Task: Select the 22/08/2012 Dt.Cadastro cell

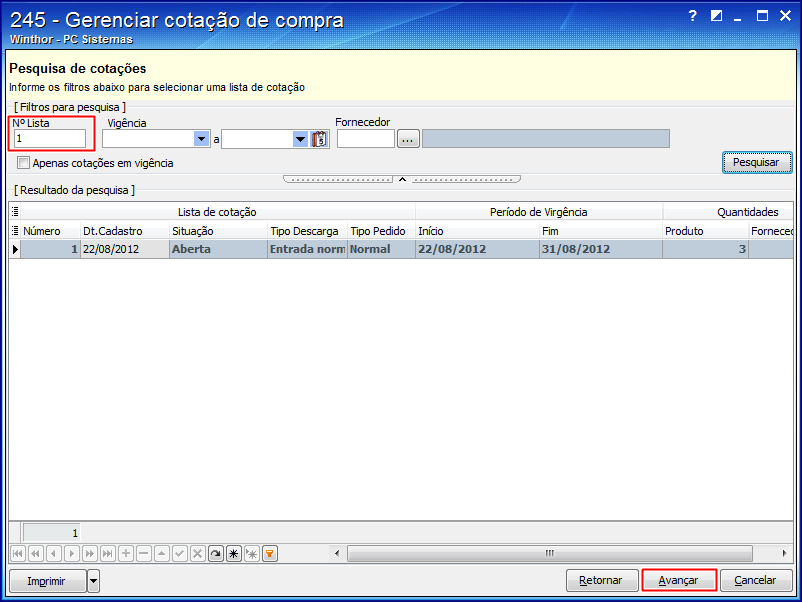Action: [124, 249]
